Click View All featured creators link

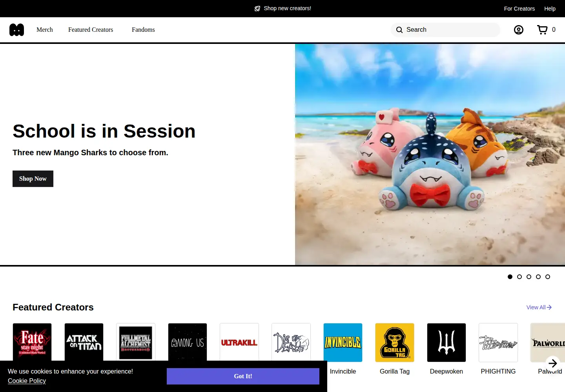[539, 307]
